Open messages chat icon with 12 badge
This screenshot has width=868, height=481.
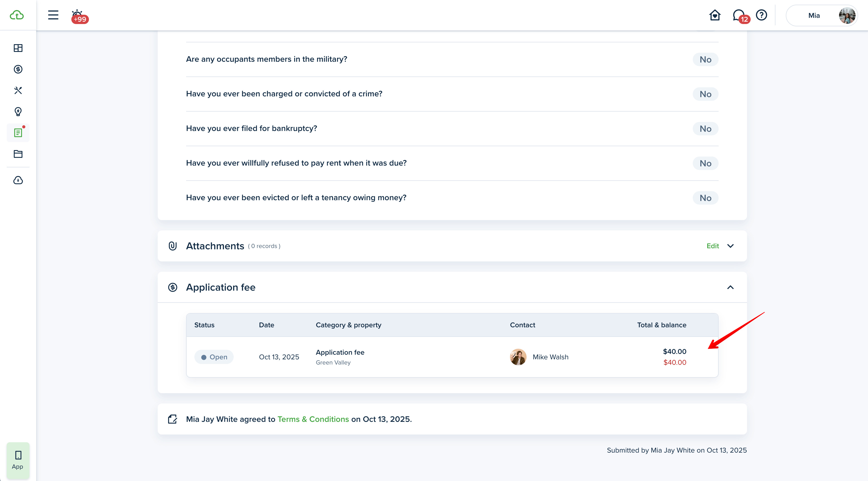pos(739,15)
